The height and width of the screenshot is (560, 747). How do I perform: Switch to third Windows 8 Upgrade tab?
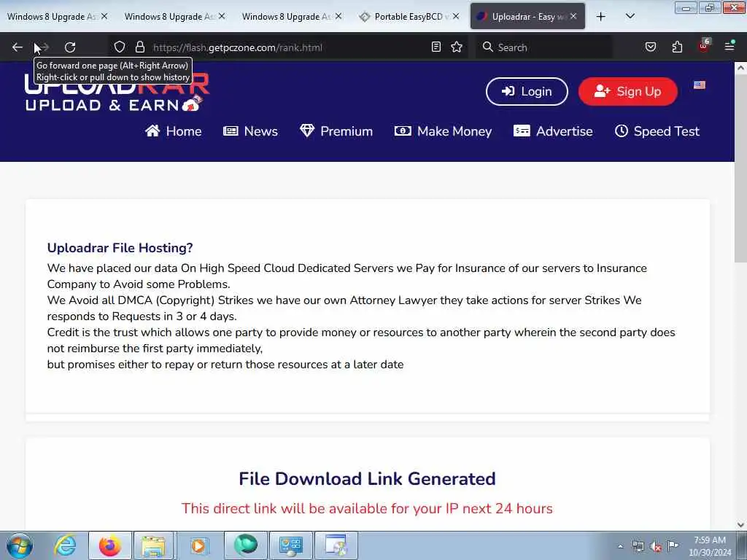click(x=287, y=17)
